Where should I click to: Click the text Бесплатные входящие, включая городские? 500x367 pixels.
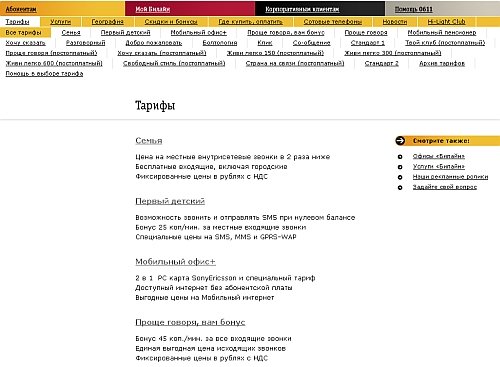(x=211, y=167)
